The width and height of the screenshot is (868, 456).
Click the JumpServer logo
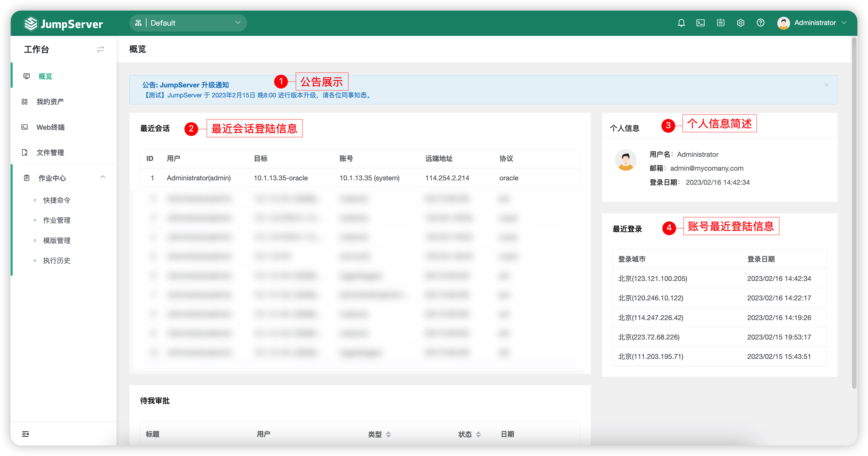pos(63,24)
